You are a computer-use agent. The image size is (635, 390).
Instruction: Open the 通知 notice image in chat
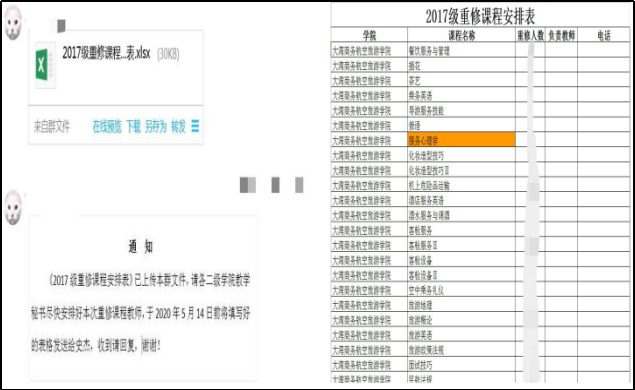[x=143, y=298]
